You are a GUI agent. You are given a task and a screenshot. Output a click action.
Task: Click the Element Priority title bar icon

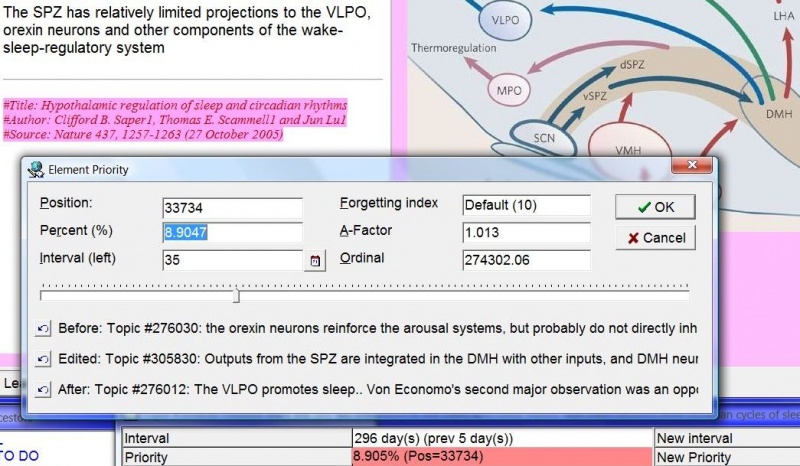pos(36,169)
